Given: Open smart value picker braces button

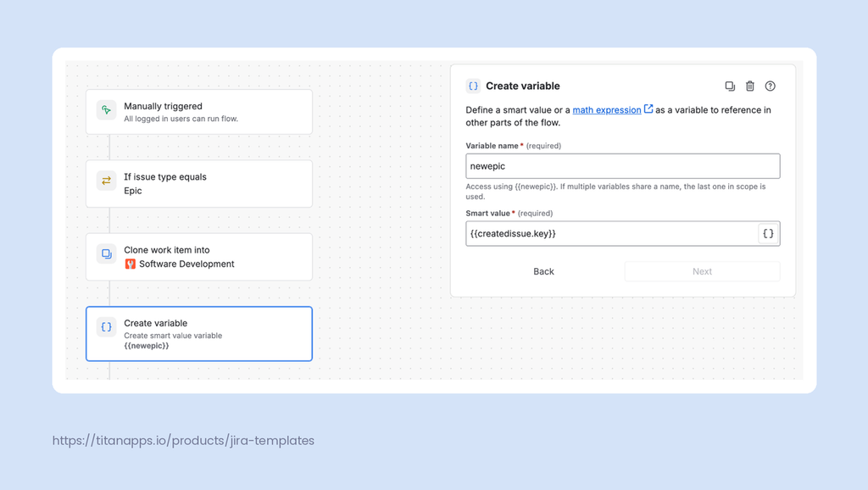Looking at the screenshot, I should point(768,234).
